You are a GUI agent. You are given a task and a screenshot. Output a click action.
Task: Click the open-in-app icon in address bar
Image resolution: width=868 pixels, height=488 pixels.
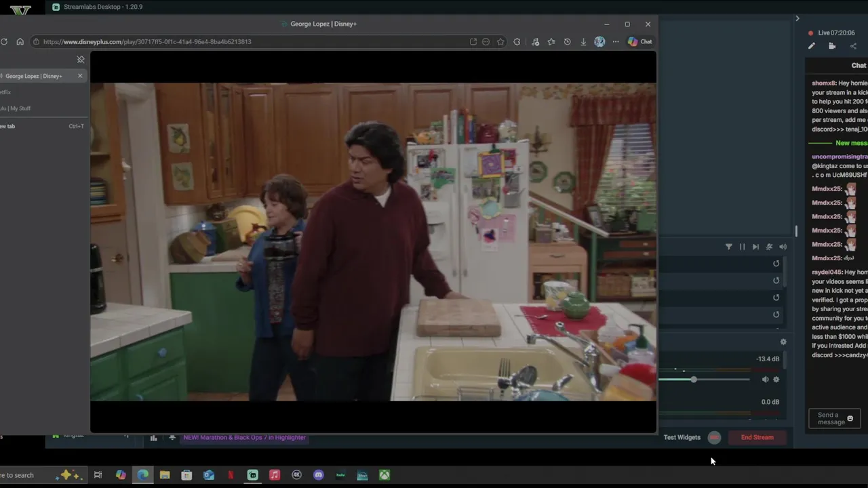click(473, 41)
